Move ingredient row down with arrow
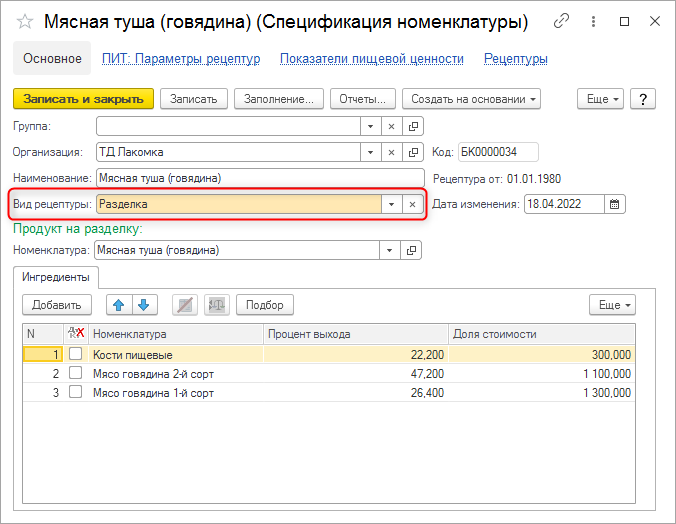The width and height of the screenshot is (676, 524). (142, 305)
